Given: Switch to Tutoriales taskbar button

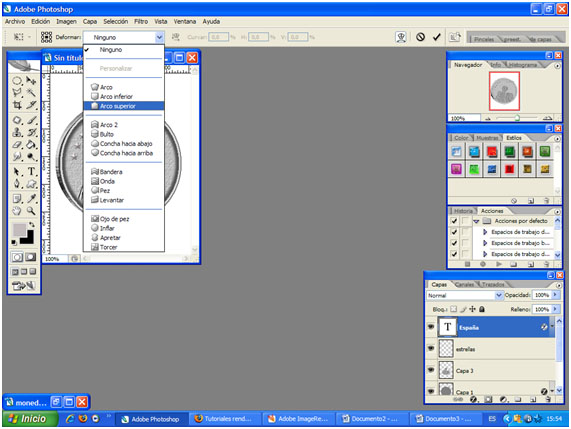Looking at the screenshot, I should click(x=225, y=419).
